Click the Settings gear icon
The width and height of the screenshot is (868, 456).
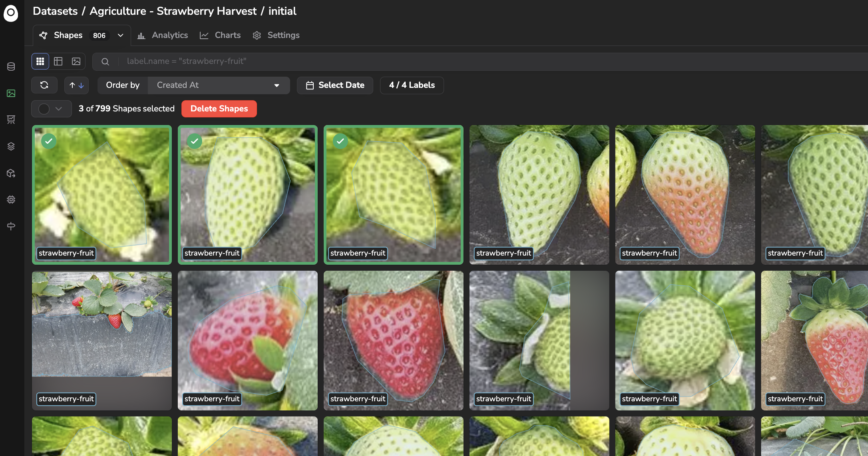257,36
